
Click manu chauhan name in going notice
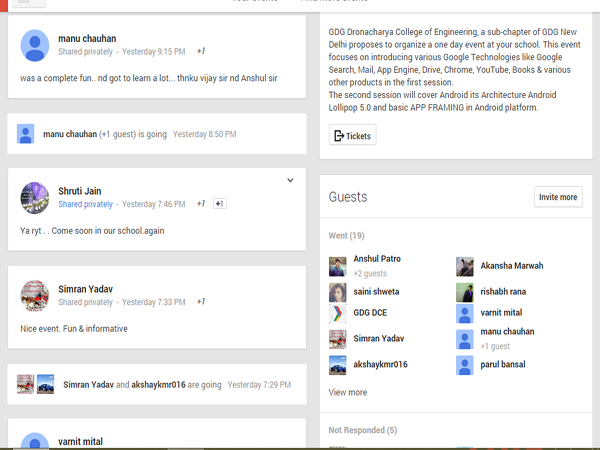[70, 134]
